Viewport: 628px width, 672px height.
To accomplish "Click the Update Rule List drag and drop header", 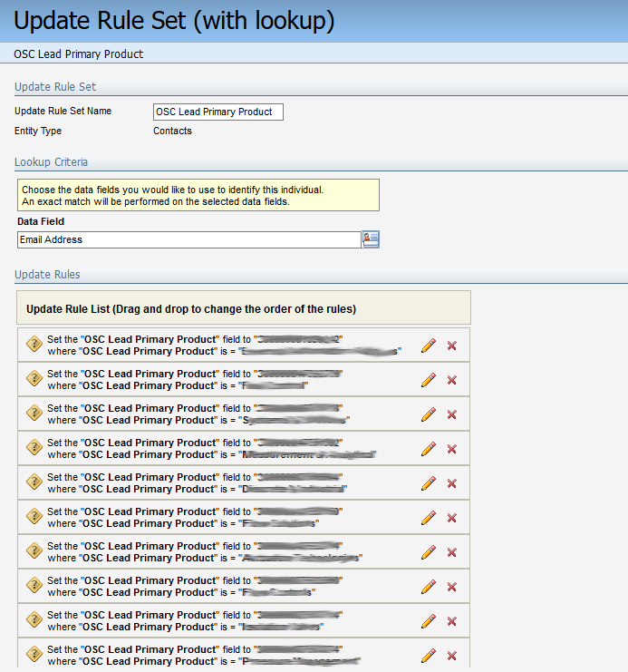I will [x=244, y=307].
